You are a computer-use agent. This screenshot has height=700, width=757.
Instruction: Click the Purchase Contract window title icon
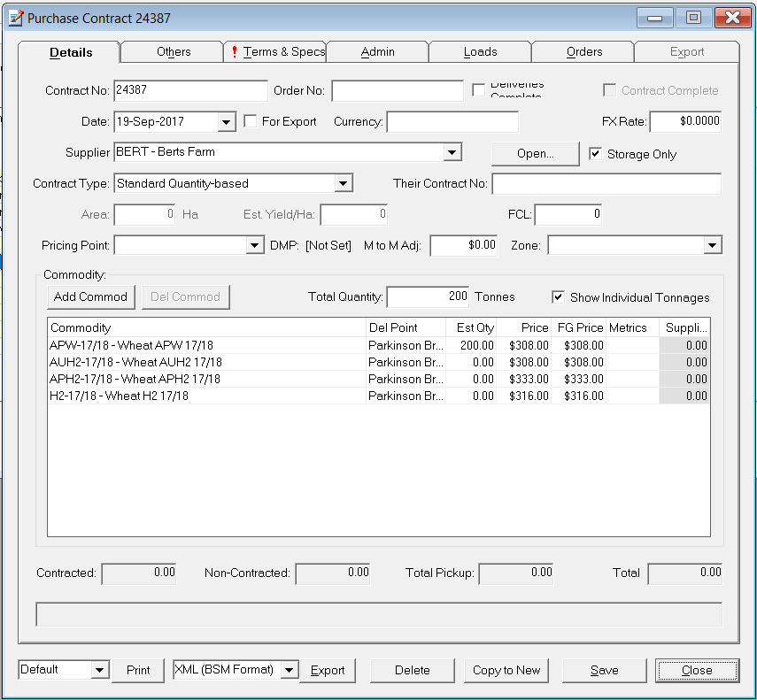(x=15, y=18)
